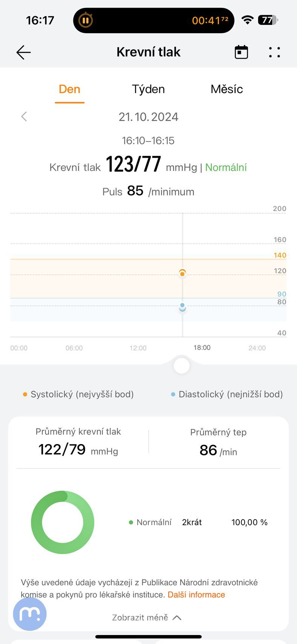Tap the green donut chart

(63, 522)
